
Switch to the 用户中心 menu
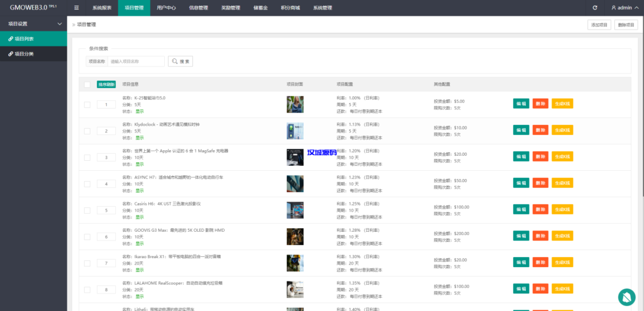coord(166,8)
